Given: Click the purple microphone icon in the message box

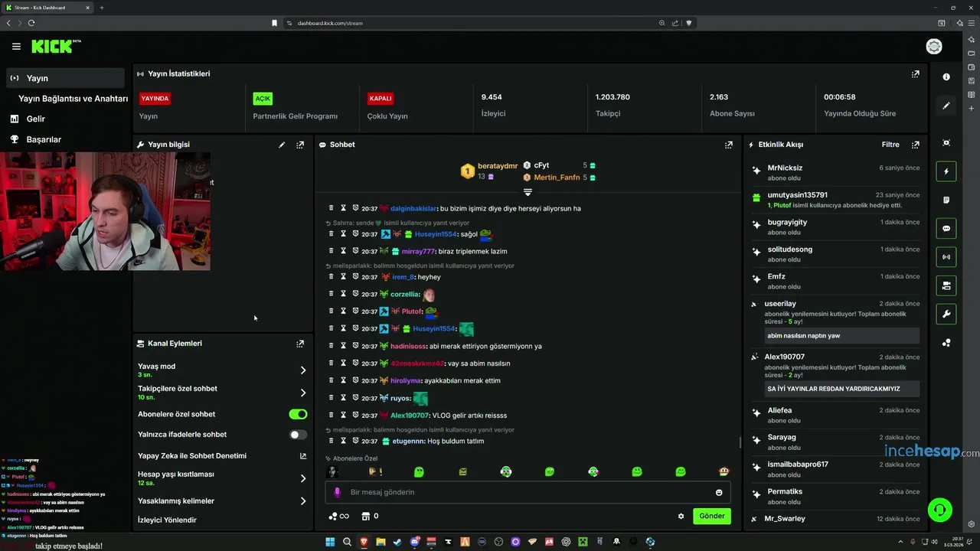Looking at the screenshot, I should click(x=338, y=492).
